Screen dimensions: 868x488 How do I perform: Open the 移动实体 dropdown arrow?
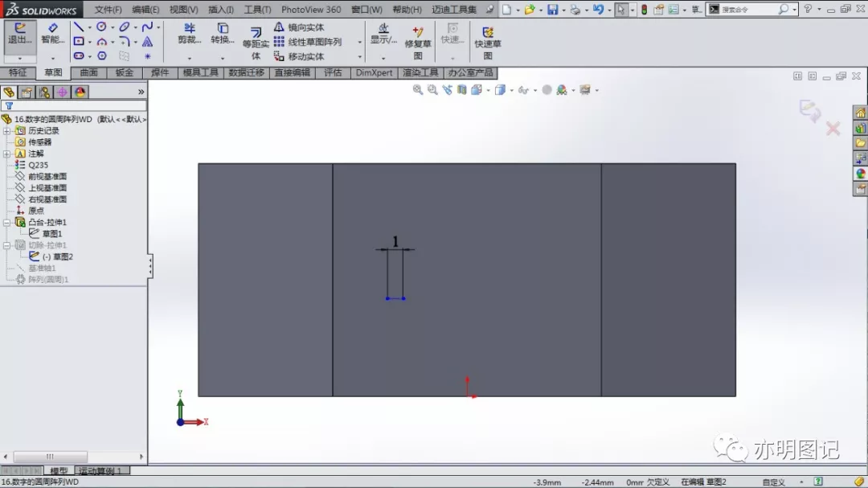pos(359,56)
